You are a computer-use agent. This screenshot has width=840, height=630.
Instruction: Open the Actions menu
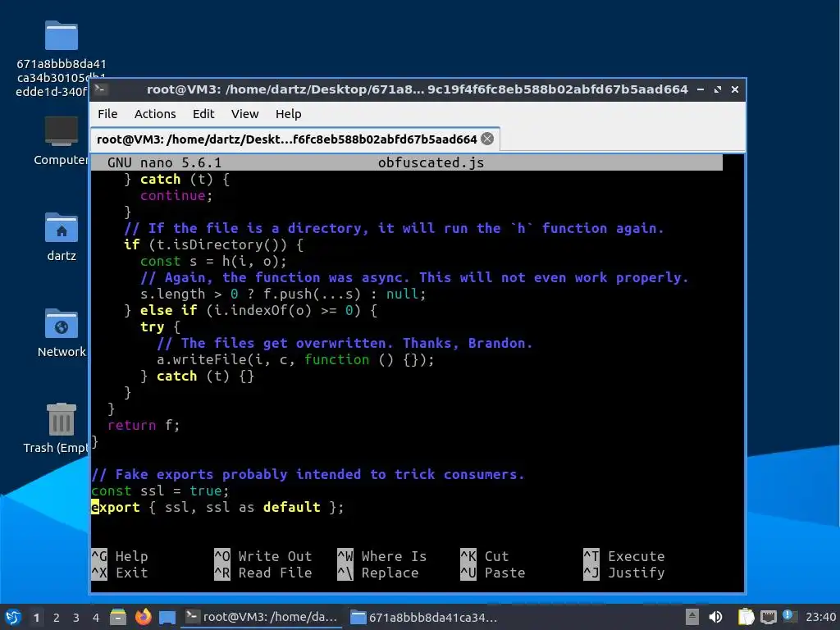[x=155, y=114]
